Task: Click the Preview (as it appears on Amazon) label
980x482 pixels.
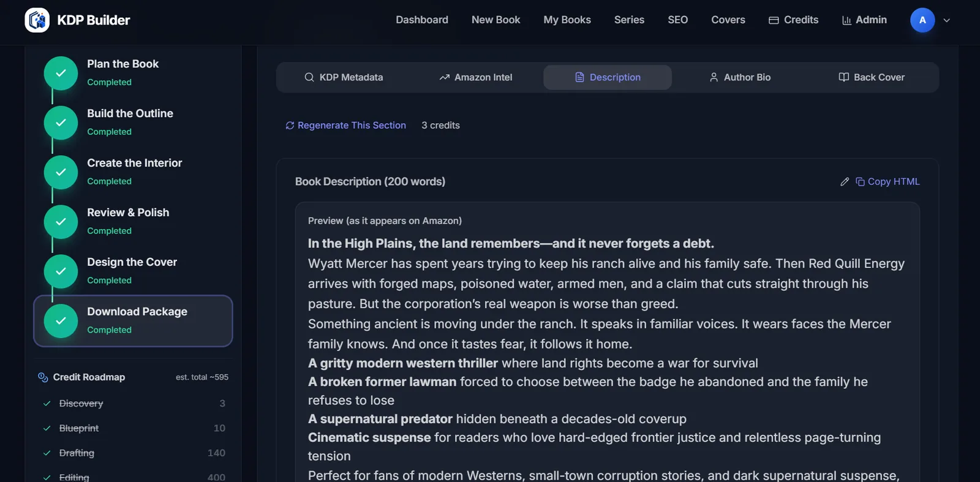Action: point(385,220)
